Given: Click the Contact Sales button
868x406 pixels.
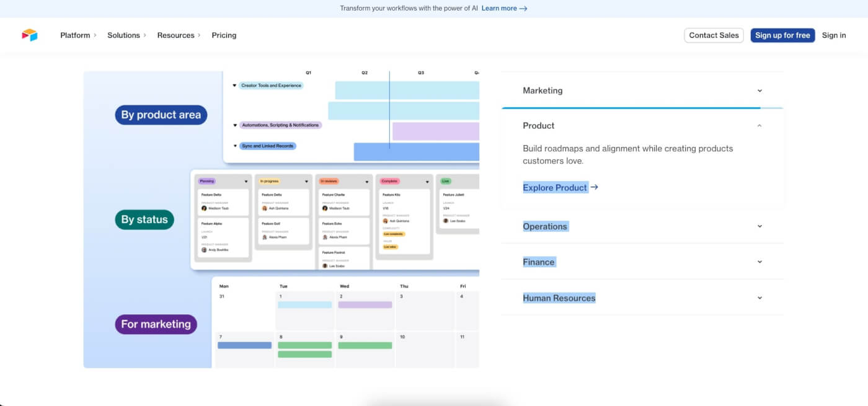Looking at the screenshot, I should (x=714, y=35).
